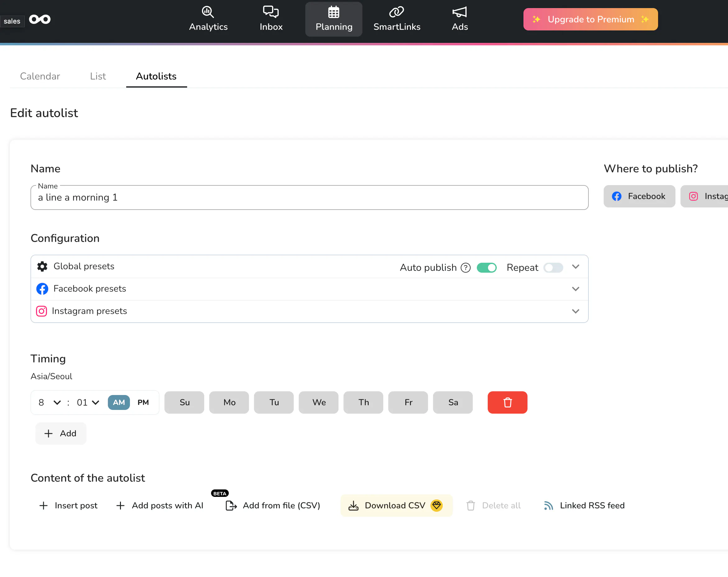Screen dimensions: 728x577
Task: Click the Linked RSS feed icon
Action: coord(548,506)
